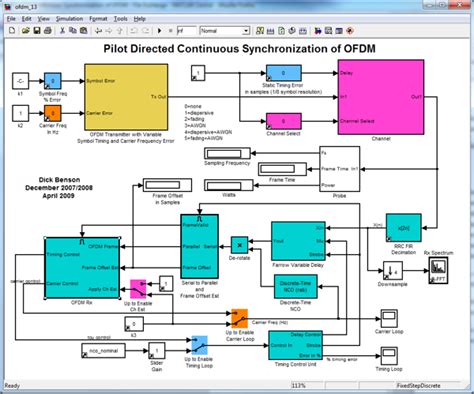This screenshot has width=474, height=394.
Task: Select the Discrete-Time NCO block
Action: pyautogui.click(x=295, y=286)
